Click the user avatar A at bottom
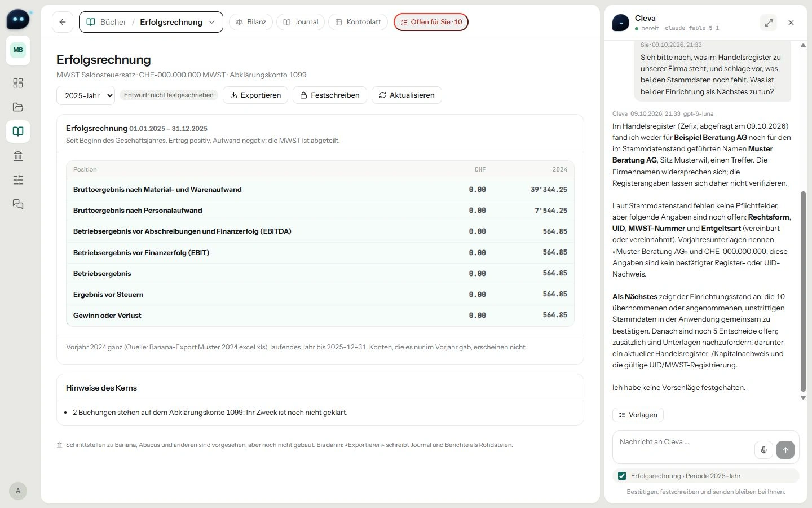The width and height of the screenshot is (812, 508). pos(18,491)
